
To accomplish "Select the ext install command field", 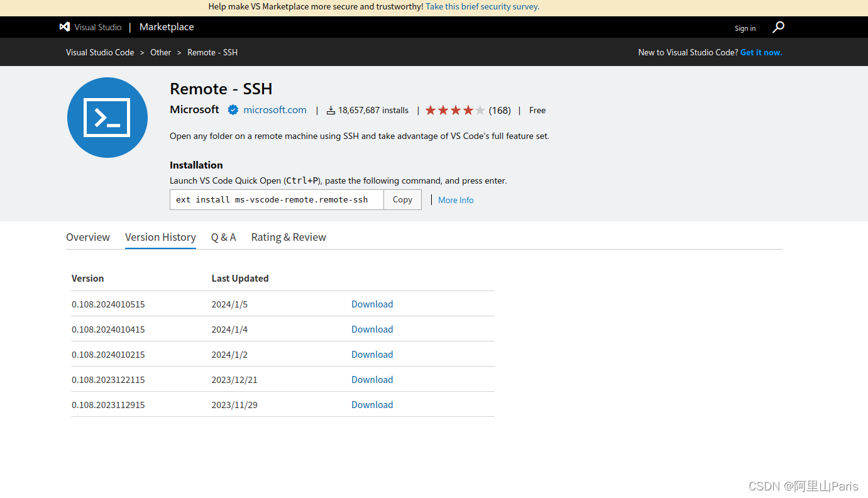I will pos(277,199).
